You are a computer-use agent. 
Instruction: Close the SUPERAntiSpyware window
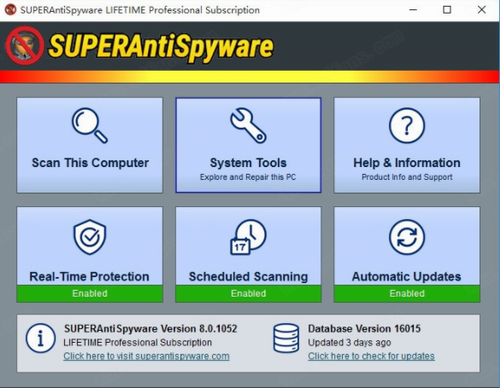point(482,10)
